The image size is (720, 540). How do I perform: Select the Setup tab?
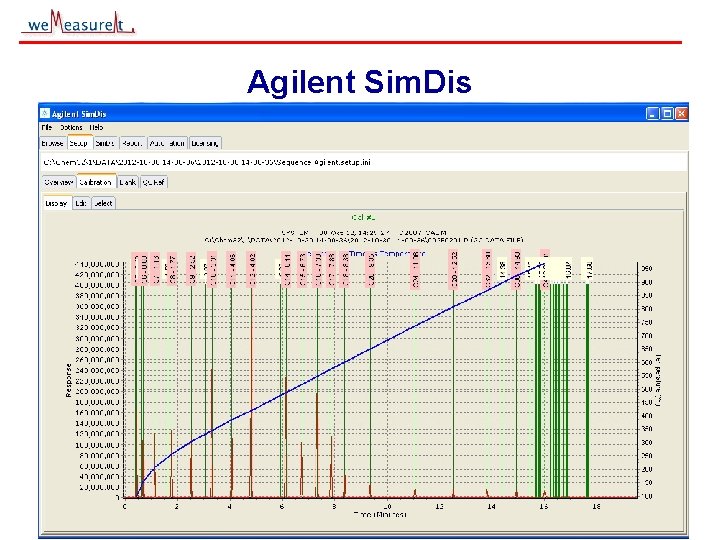pyautogui.click(x=79, y=143)
